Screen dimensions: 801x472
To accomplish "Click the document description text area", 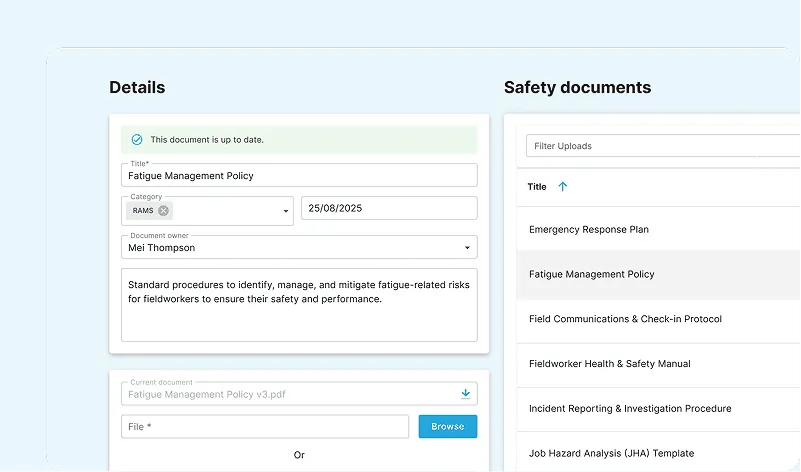I will (299, 304).
